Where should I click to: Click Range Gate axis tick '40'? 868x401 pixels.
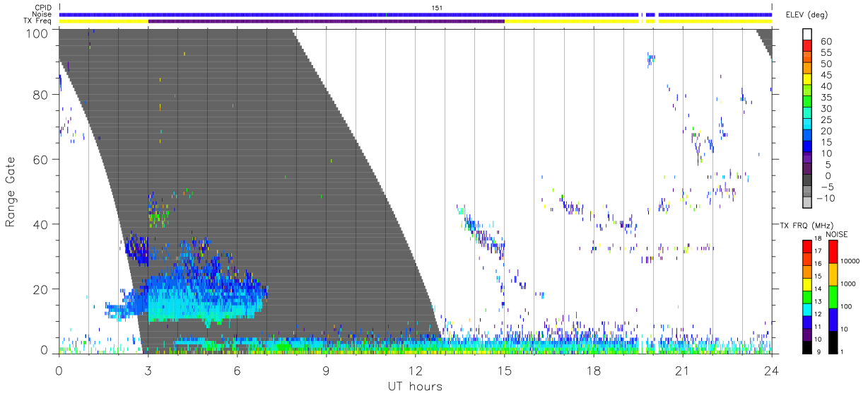(42, 223)
